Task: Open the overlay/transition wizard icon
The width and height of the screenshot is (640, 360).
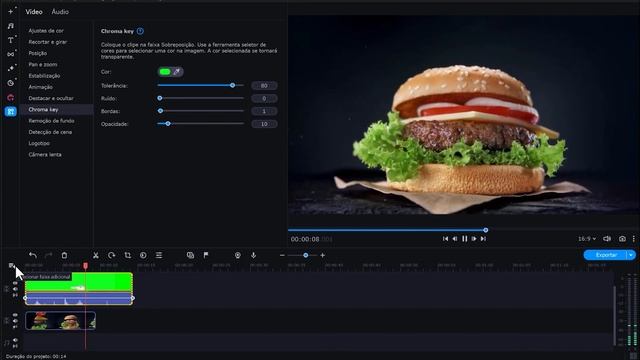Action: (x=190, y=255)
